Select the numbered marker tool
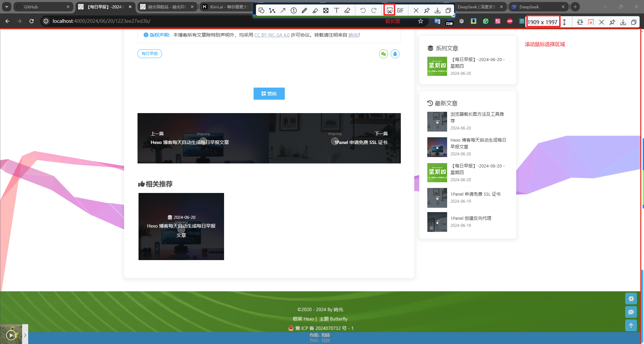This screenshot has height=344, width=644. pyautogui.click(x=293, y=10)
